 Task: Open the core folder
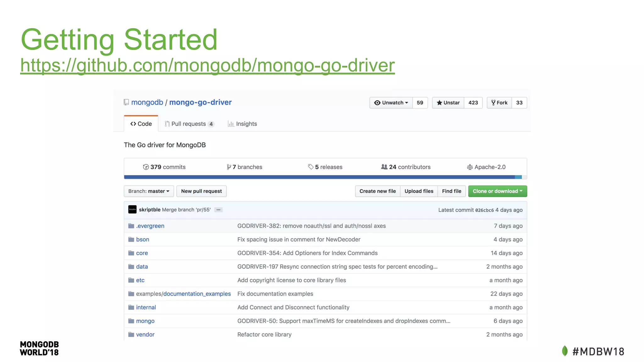coord(142,253)
